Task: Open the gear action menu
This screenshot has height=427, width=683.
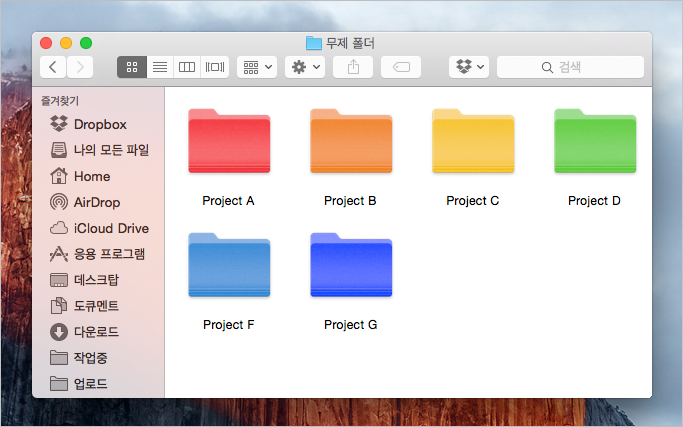Action: tap(305, 67)
